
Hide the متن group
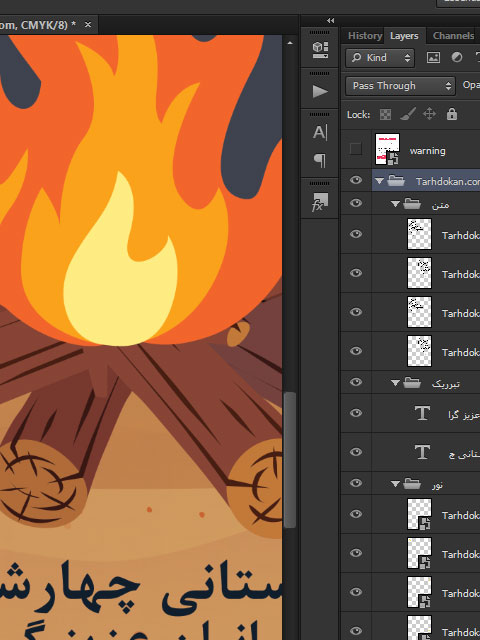[356, 203]
